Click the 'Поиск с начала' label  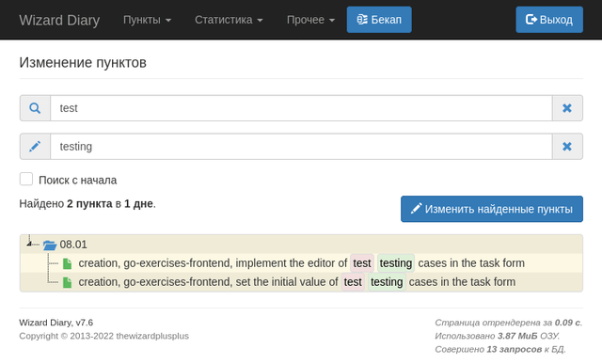[77, 180]
